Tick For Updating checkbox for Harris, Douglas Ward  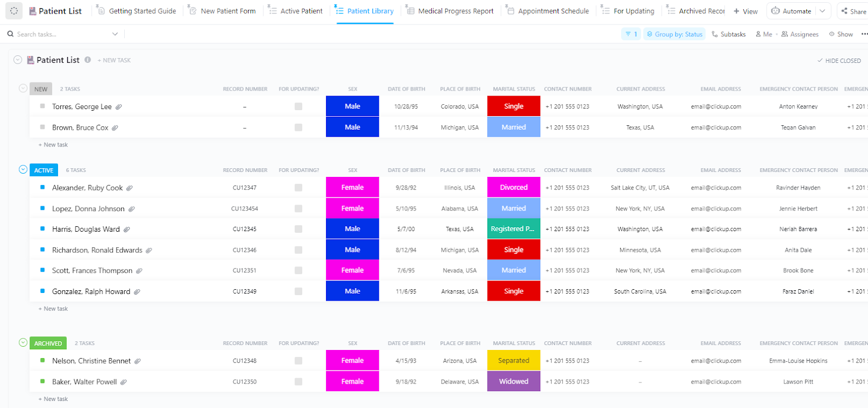pos(298,229)
